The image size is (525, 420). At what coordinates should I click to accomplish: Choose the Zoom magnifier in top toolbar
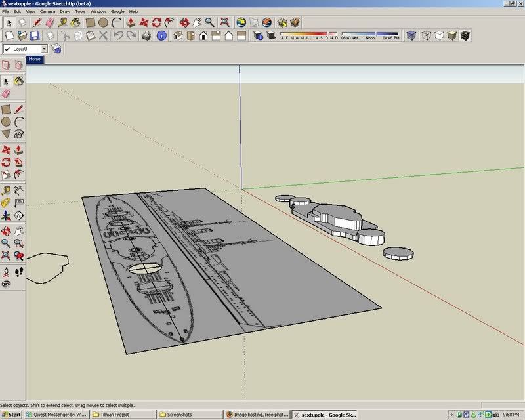point(210,23)
